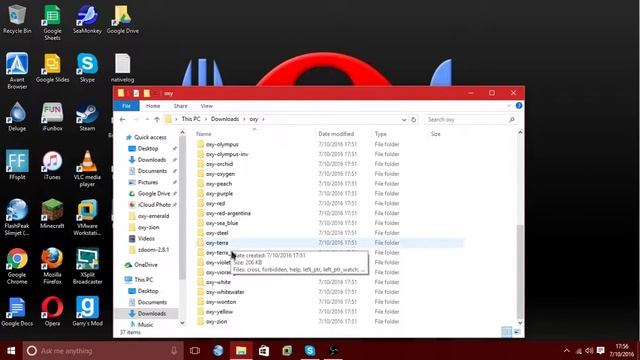Open Action Center notifications icon
640x360 pixels.
click(600, 351)
